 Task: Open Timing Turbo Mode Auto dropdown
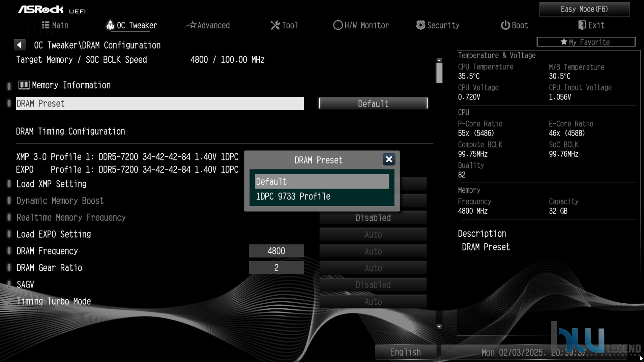pyautogui.click(x=373, y=301)
